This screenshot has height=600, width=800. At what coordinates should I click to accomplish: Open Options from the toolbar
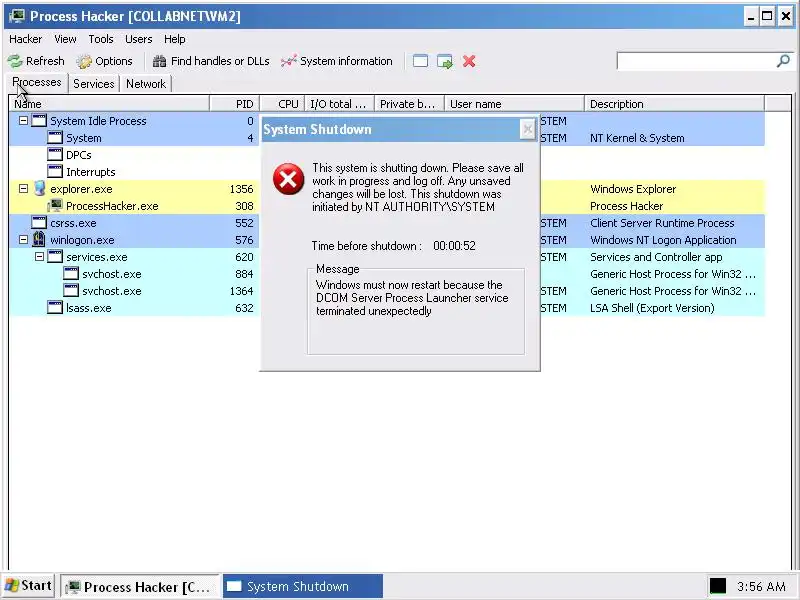point(105,61)
